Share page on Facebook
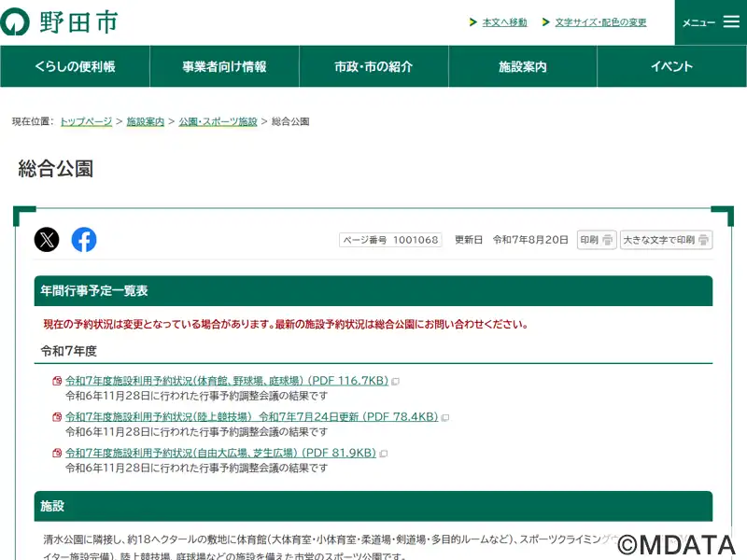Screen dimensions: 747x560 point(84,240)
